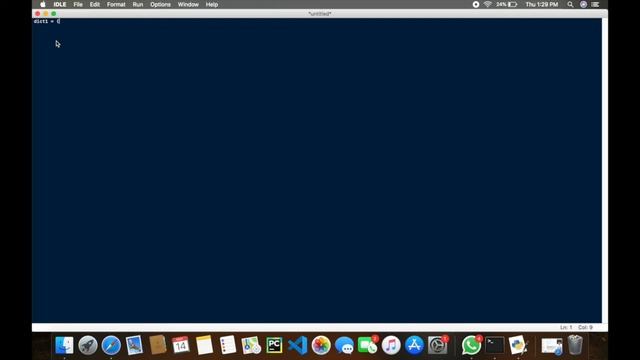Viewport: 640px width, 360px height.
Task: Open the Window menu
Action: coord(188,4)
